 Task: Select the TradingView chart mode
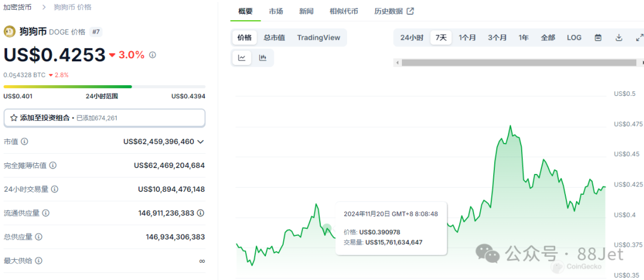[318, 38]
